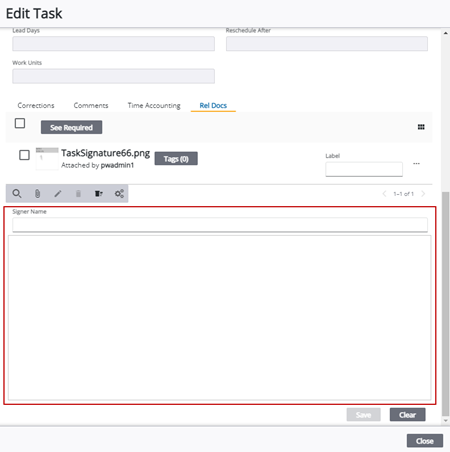Open the filter icon in documents toolbar
Viewport: 450px width, 452px height.
tap(99, 194)
